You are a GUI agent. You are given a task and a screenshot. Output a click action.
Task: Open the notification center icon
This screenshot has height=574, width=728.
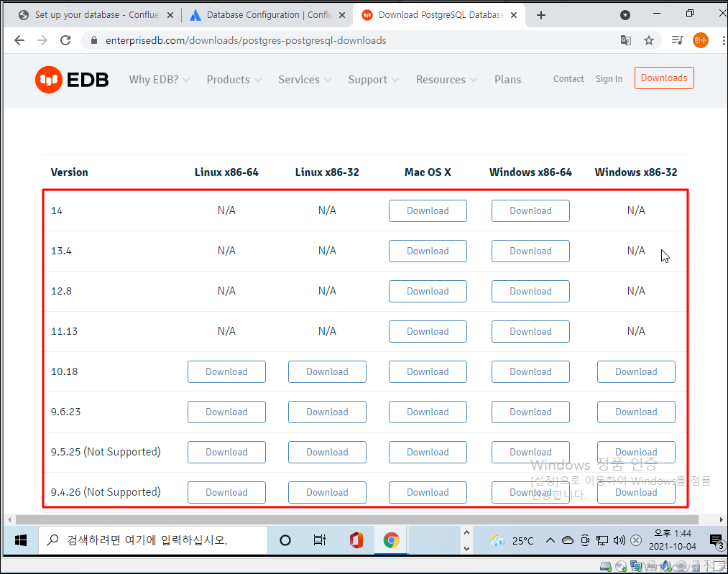point(717,540)
